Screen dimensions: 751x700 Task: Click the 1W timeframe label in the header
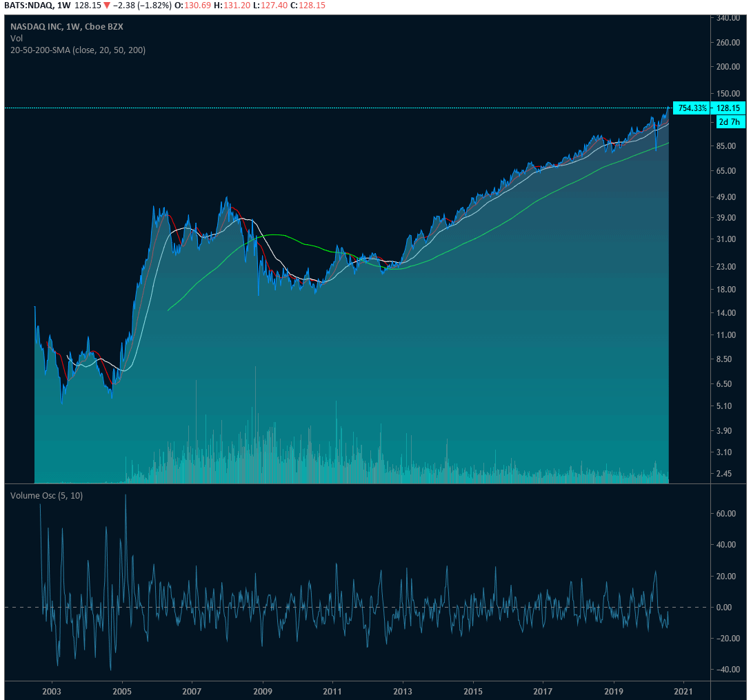pos(65,6)
